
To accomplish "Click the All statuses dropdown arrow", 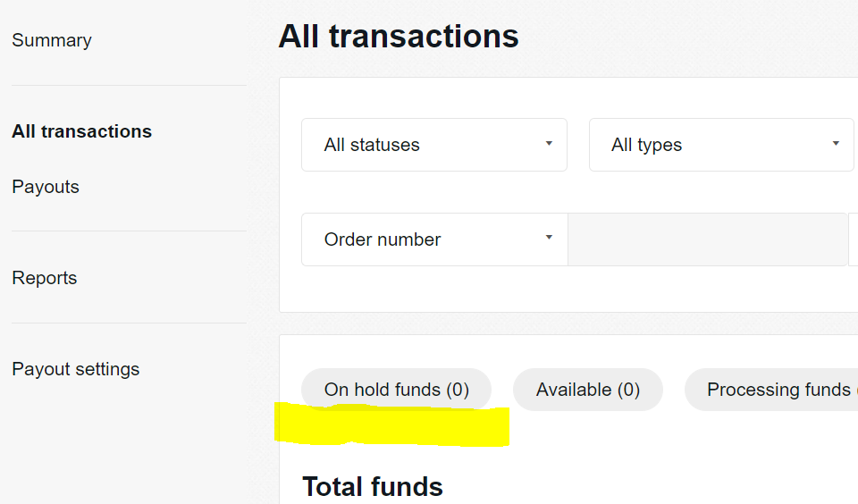I will click(549, 144).
